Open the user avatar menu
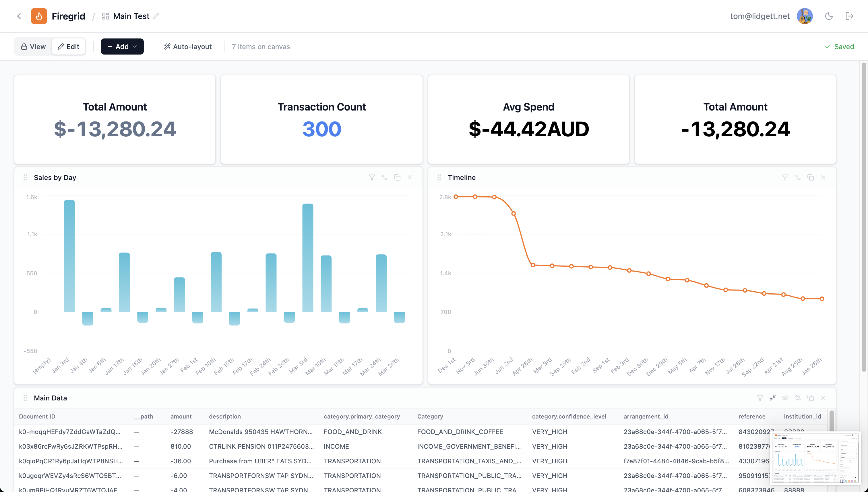The image size is (868, 492). pos(805,16)
